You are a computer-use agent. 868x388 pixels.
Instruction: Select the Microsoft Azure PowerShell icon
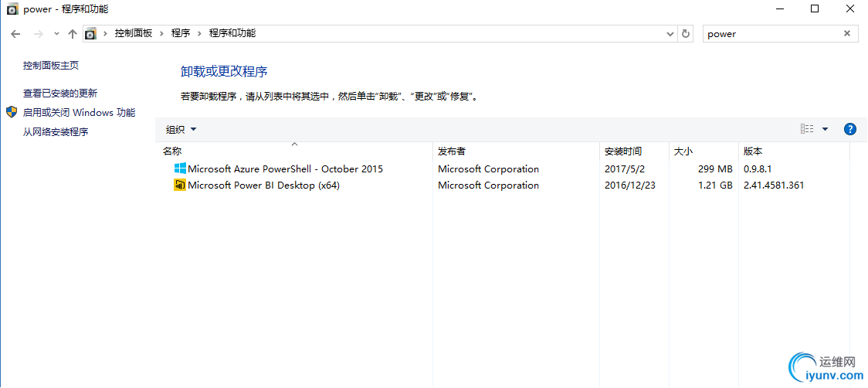tap(180, 168)
